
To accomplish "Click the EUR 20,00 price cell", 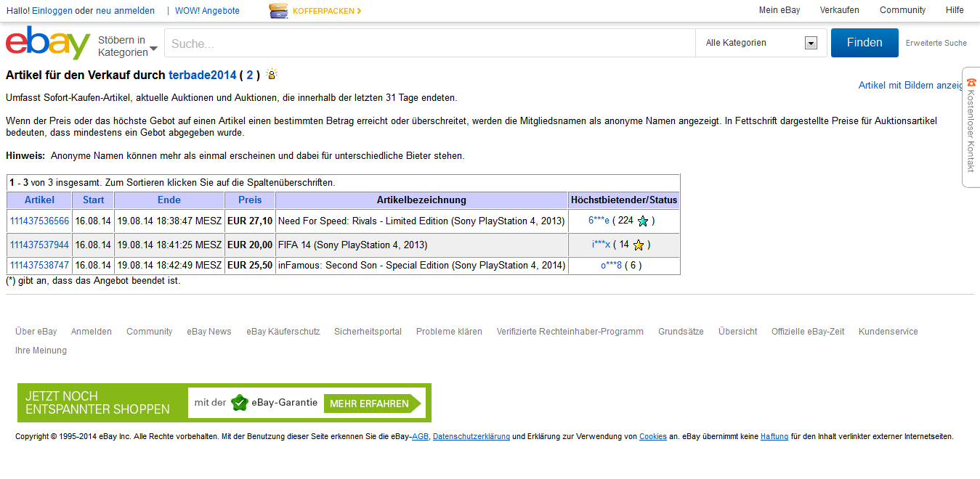I will pyautogui.click(x=250, y=245).
